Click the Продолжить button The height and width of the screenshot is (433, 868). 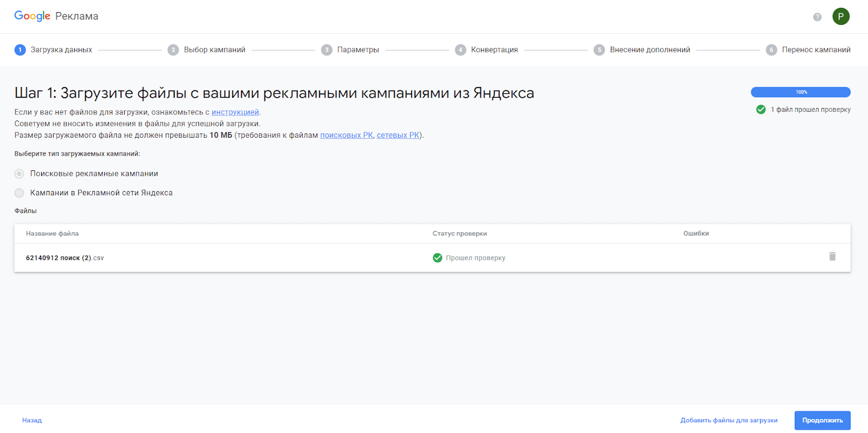[822, 421]
